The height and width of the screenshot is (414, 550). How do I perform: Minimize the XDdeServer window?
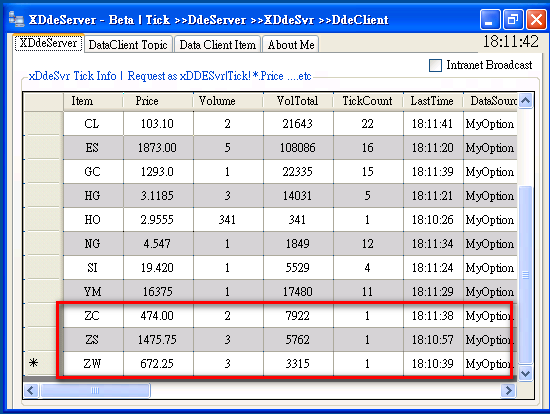point(490,20)
